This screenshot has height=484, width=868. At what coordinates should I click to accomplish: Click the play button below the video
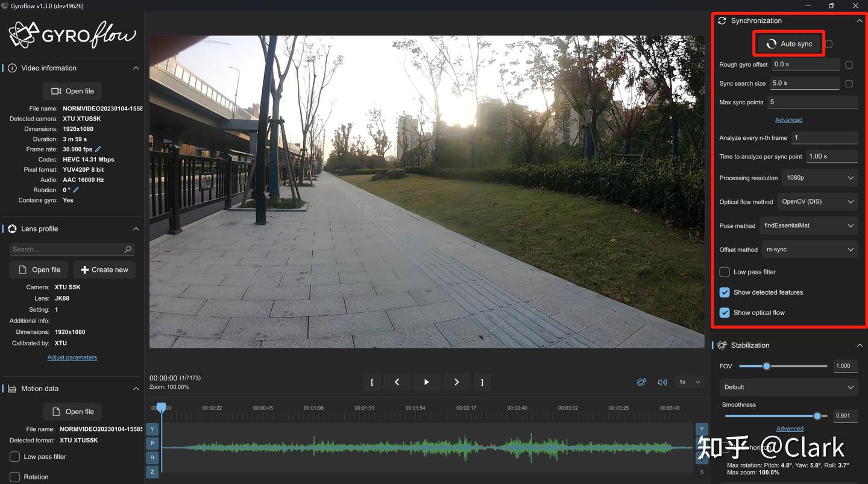pos(426,382)
